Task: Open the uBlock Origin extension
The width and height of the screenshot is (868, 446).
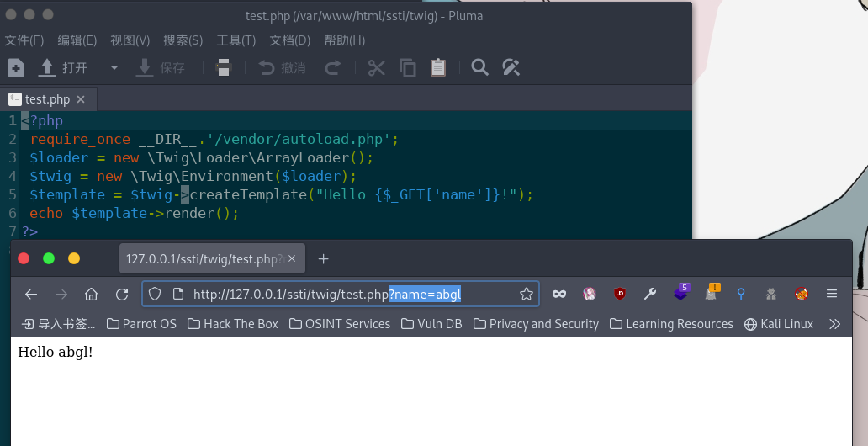Action: click(620, 294)
